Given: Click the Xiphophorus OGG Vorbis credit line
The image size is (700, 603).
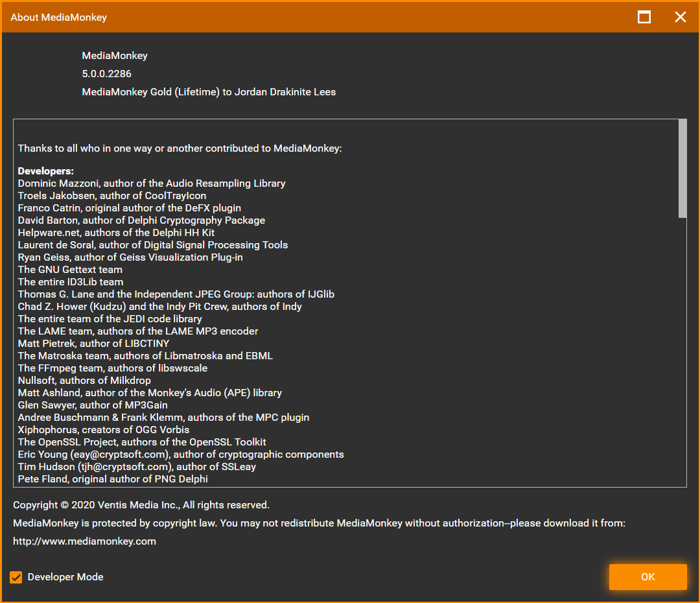Looking at the screenshot, I should point(104,430).
